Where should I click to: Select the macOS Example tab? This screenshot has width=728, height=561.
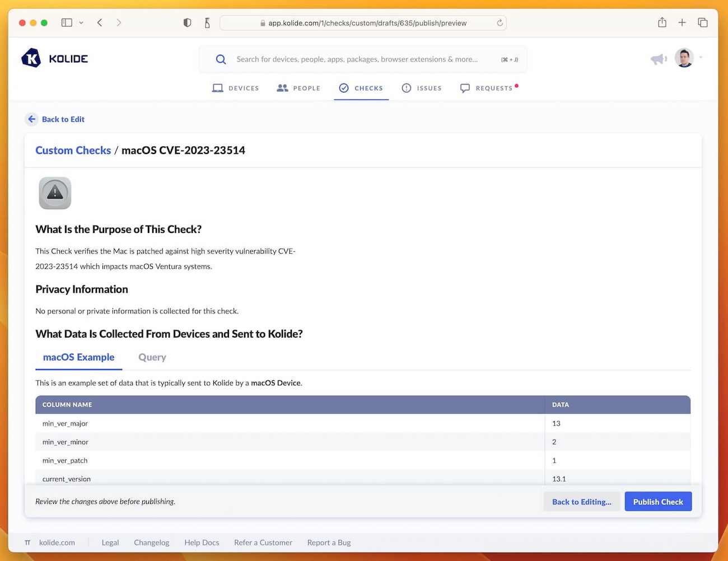pyautogui.click(x=78, y=357)
